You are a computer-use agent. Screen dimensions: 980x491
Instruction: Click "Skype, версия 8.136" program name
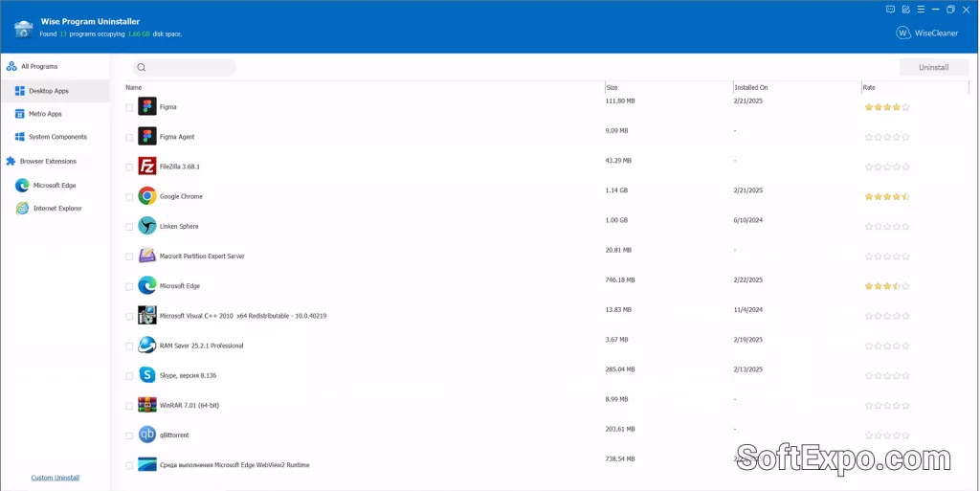tap(189, 375)
